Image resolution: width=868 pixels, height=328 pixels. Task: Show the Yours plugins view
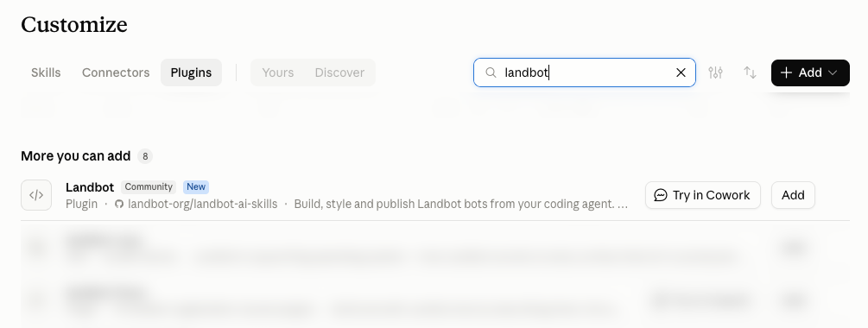click(x=278, y=73)
